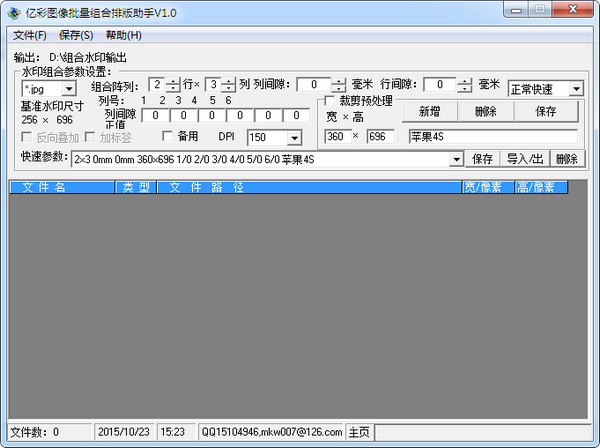Click the 删除 button beside 新增
The height and width of the screenshot is (448, 600).
tap(484, 112)
